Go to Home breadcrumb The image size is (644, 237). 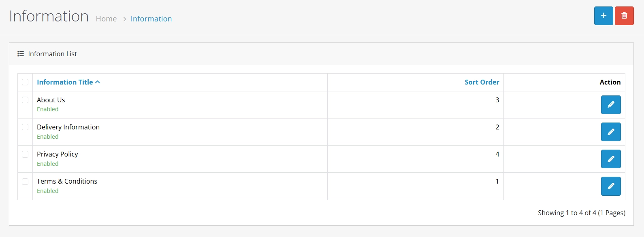pos(106,19)
